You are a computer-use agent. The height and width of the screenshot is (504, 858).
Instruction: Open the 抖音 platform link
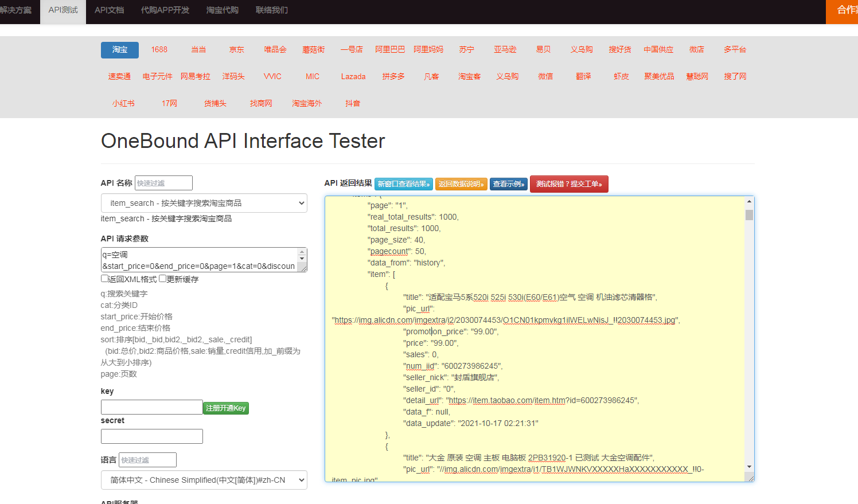click(x=353, y=103)
